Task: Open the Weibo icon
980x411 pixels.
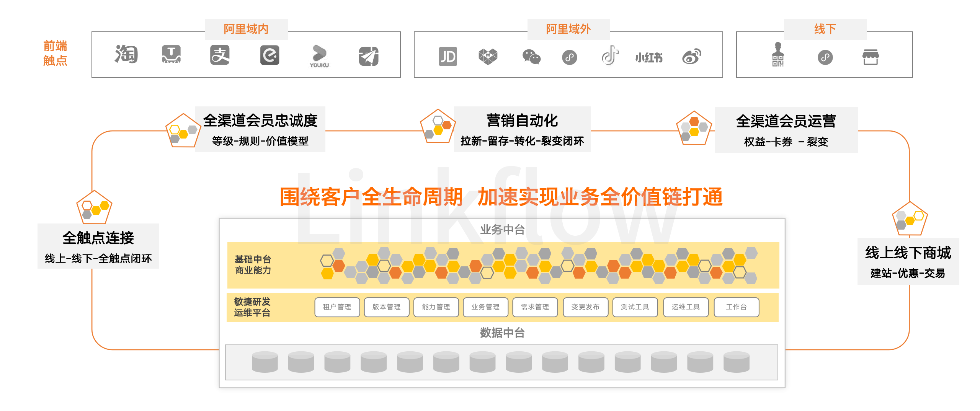Action: click(692, 57)
